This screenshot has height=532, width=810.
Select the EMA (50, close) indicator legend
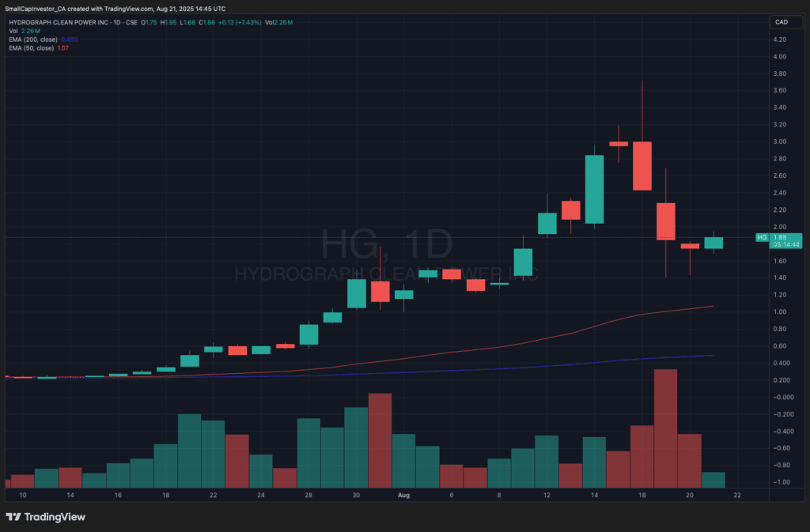(x=39, y=48)
